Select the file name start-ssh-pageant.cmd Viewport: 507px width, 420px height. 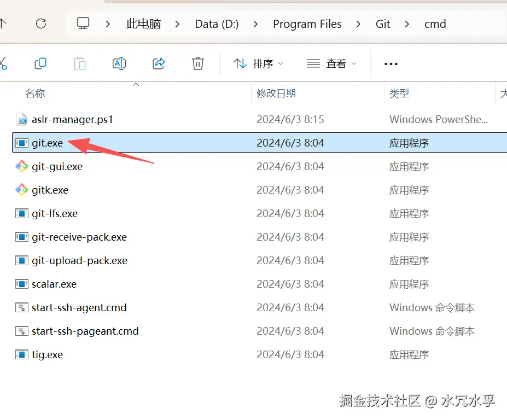(x=85, y=331)
